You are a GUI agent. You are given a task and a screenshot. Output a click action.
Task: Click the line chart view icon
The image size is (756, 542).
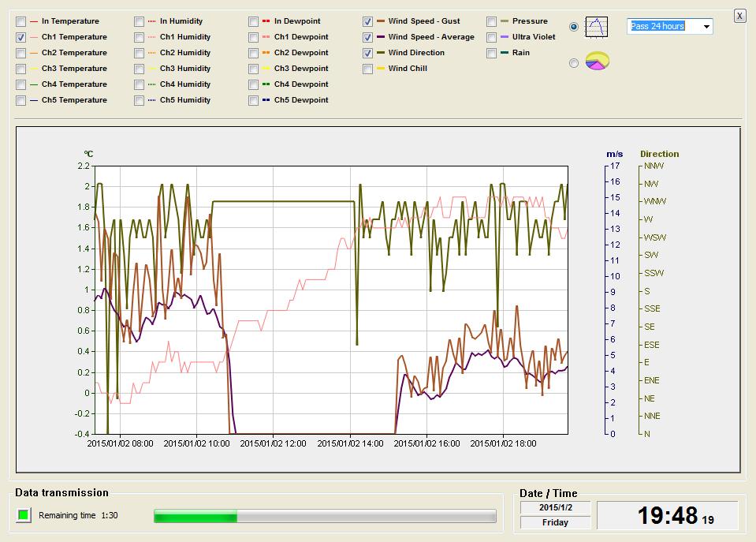tap(596, 28)
